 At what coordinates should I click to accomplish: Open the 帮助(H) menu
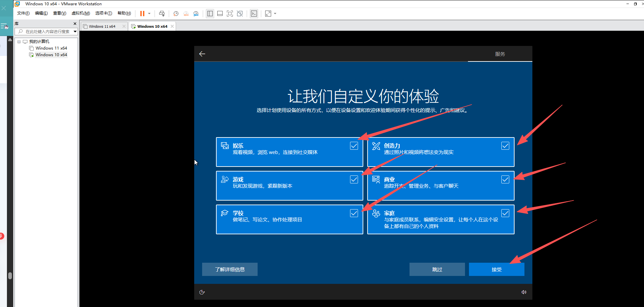[x=125, y=13]
